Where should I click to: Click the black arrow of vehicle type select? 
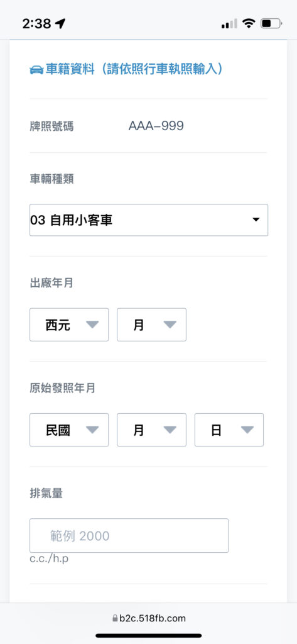tap(256, 219)
